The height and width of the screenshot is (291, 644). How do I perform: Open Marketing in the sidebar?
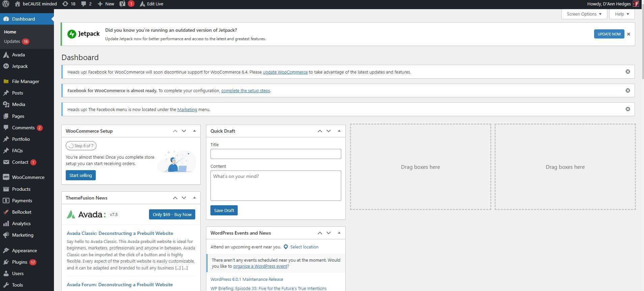(27, 235)
